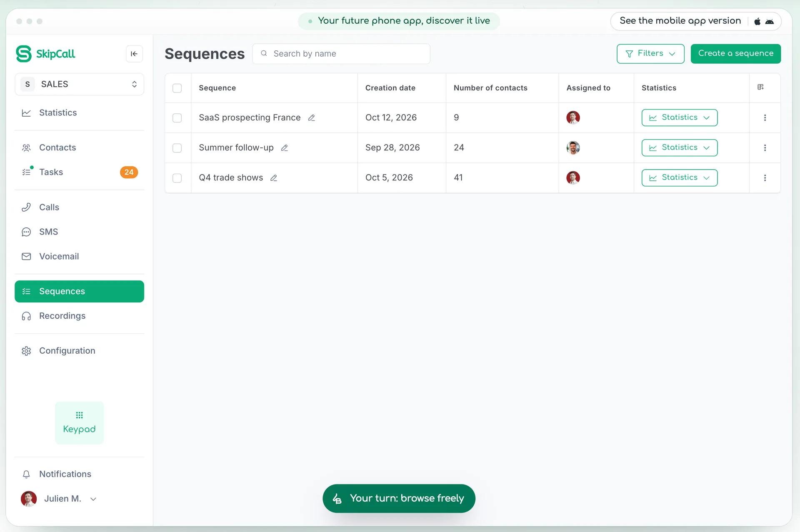Image resolution: width=800 pixels, height=532 pixels.
Task: Open more options for Q4 trade shows
Action: coord(765,178)
